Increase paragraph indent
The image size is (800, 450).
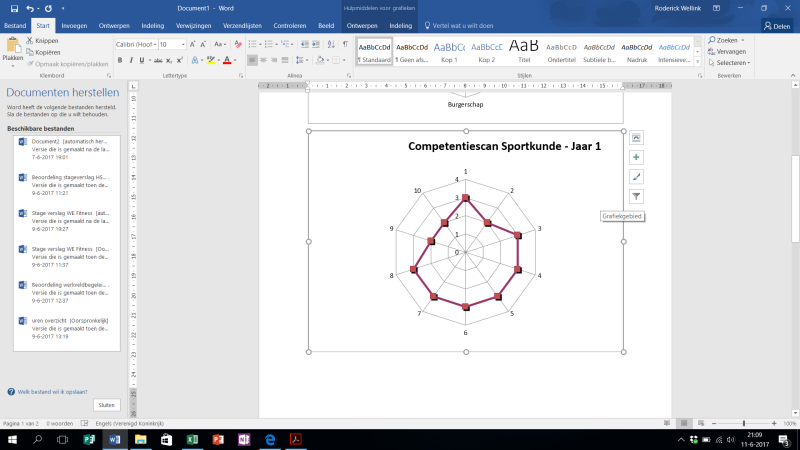tap(316, 44)
